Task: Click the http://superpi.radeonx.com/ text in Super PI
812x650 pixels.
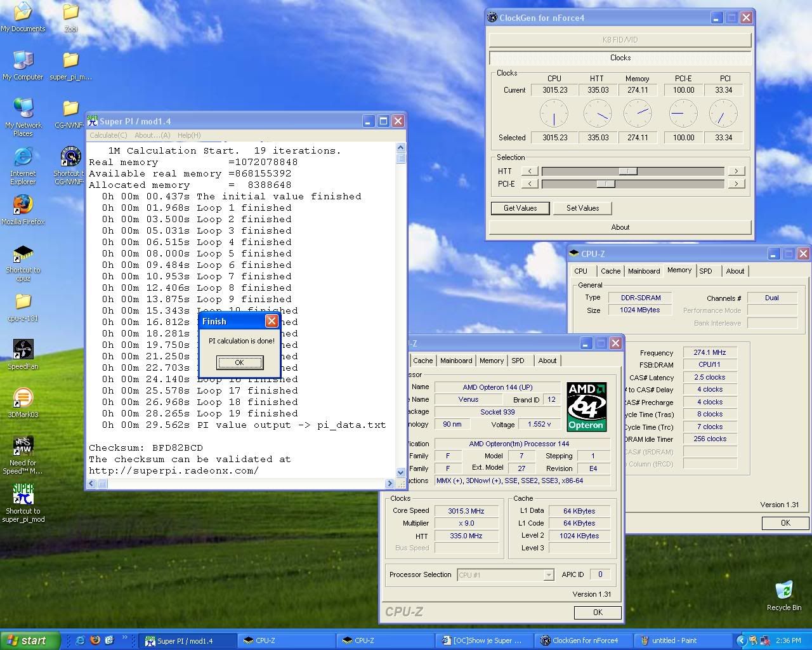Action: [x=174, y=470]
